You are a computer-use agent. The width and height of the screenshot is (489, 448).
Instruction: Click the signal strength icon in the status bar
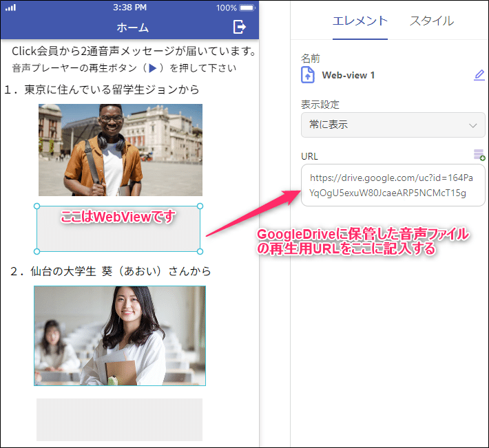10,8
